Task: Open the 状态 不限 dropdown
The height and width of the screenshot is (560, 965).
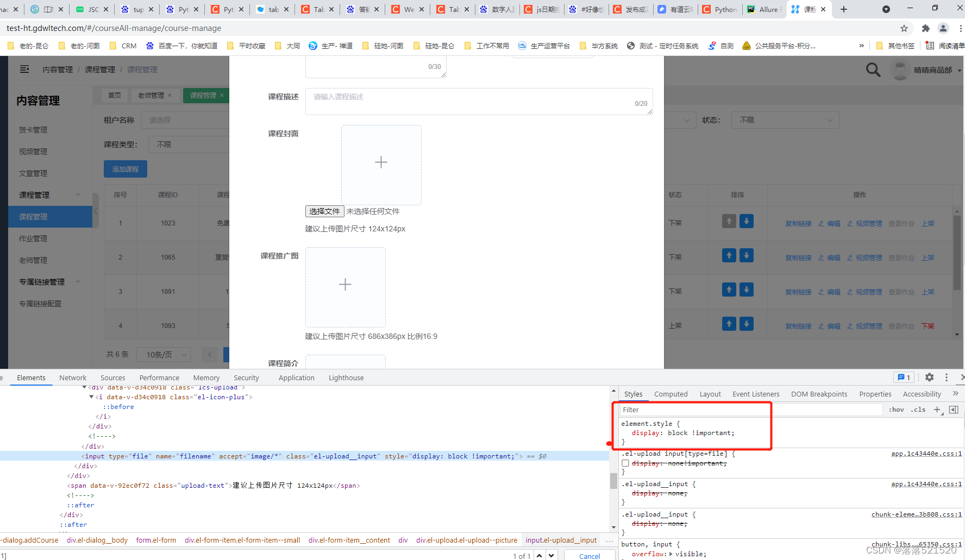Action: click(x=785, y=120)
